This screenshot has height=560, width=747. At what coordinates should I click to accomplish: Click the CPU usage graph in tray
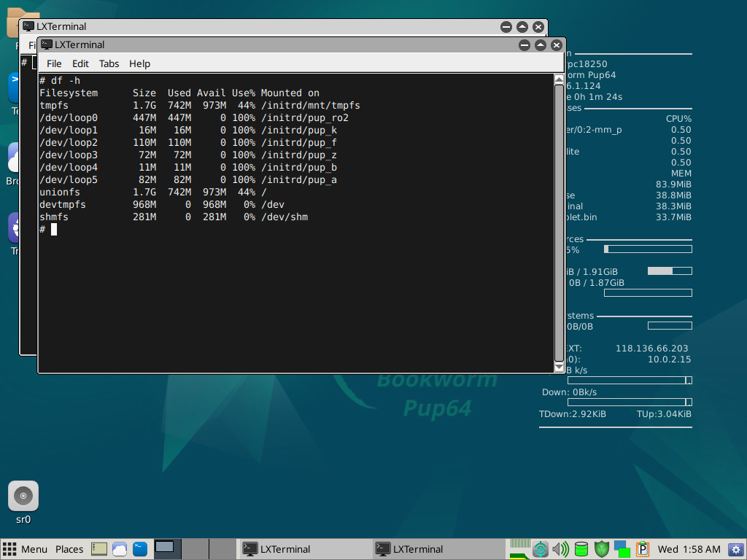pyautogui.click(x=519, y=549)
